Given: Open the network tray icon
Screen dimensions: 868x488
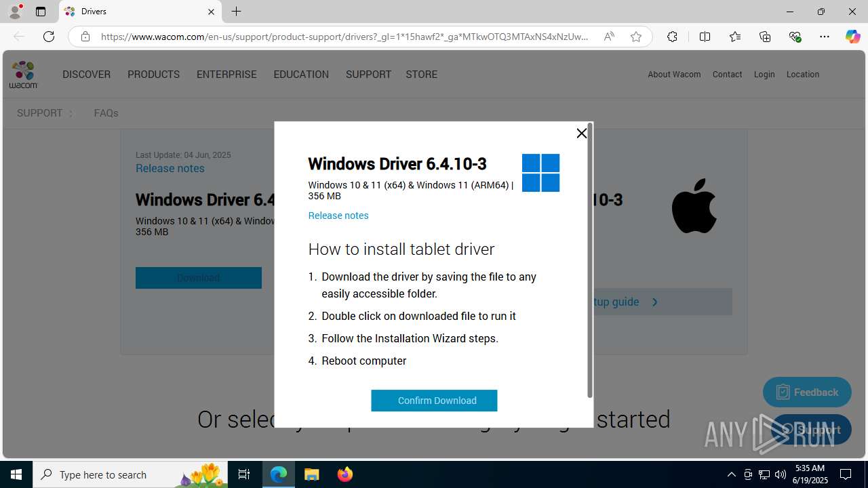Looking at the screenshot, I should point(764,474).
